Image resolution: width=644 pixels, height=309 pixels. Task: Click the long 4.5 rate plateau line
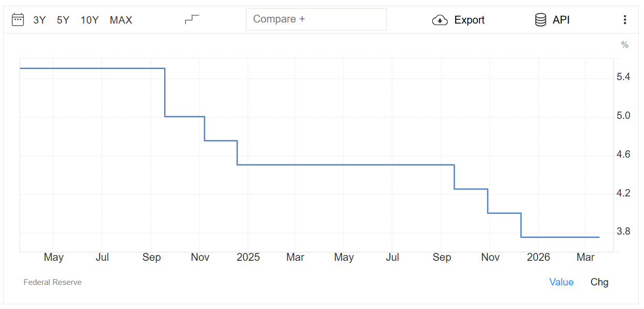tap(346, 165)
